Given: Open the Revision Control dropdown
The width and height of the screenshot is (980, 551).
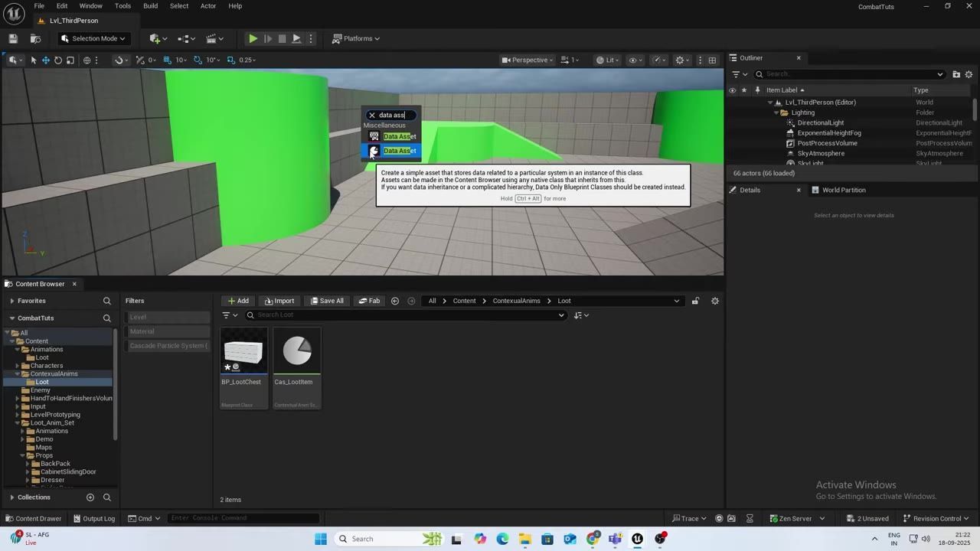Looking at the screenshot, I should coord(936,518).
